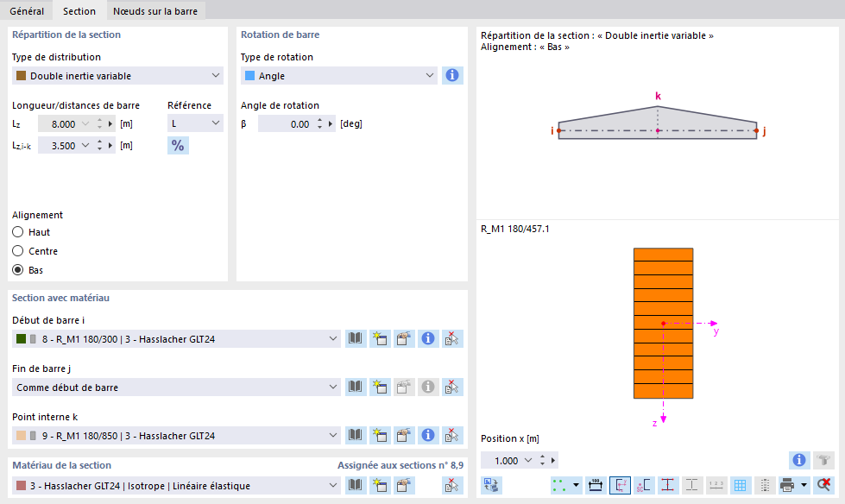Switch to the Général tab
Viewport: 845px width, 504px height.
point(27,11)
